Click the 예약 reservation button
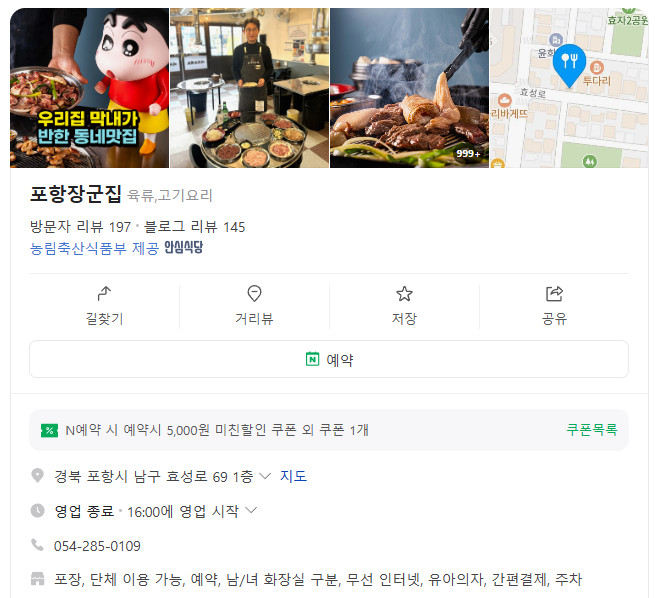Screen dimensions: 659x598 tap(329, 359)
